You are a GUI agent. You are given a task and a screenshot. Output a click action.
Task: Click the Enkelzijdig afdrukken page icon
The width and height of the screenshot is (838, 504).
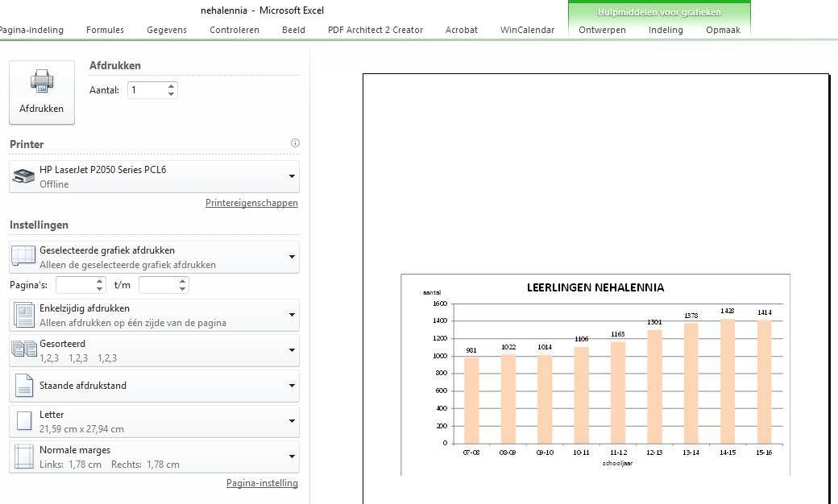coord(24,315)
